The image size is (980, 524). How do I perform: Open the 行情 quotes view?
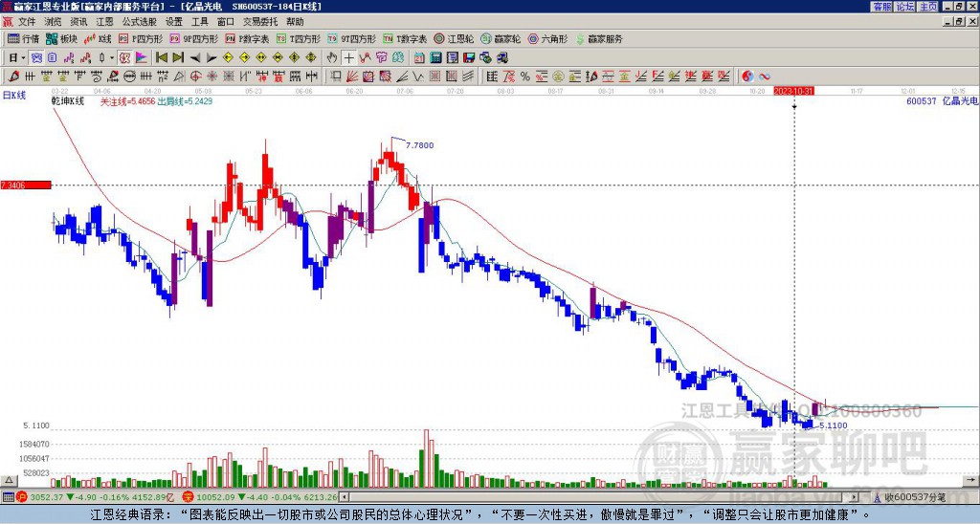click(23, 38)
